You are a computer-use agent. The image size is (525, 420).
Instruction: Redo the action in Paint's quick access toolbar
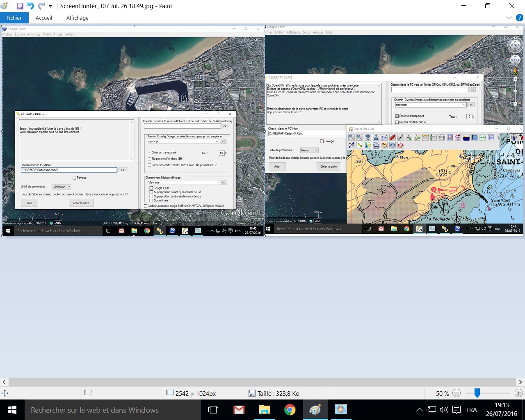41,6
